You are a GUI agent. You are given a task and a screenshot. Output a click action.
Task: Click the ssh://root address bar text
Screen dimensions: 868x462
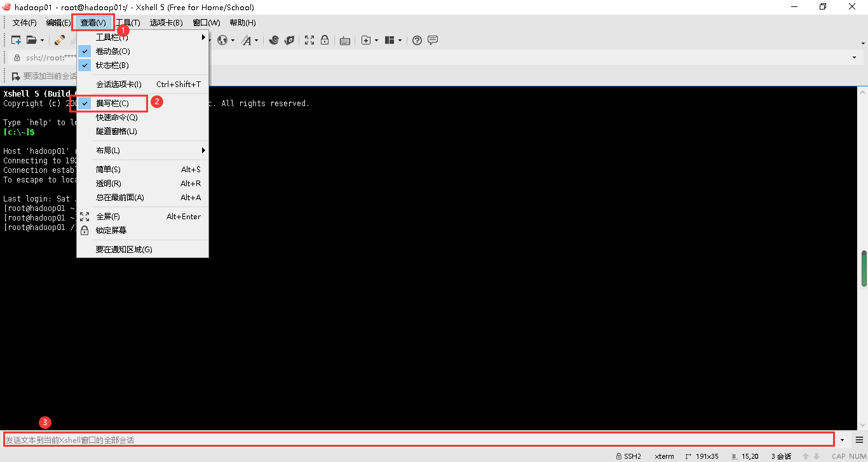(51, 57)
